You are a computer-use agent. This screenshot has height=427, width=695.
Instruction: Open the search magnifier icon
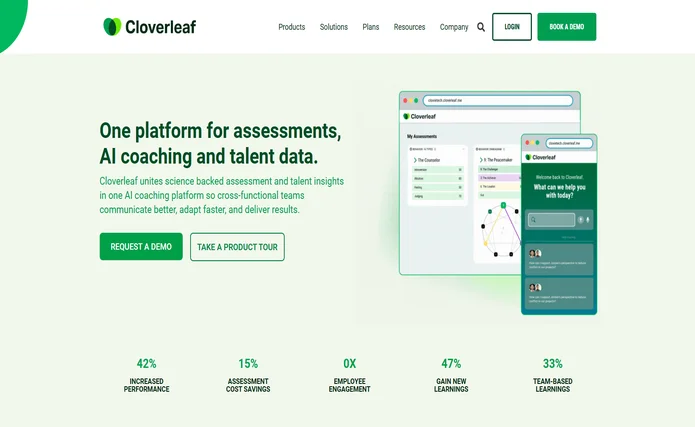pos(481,27)
